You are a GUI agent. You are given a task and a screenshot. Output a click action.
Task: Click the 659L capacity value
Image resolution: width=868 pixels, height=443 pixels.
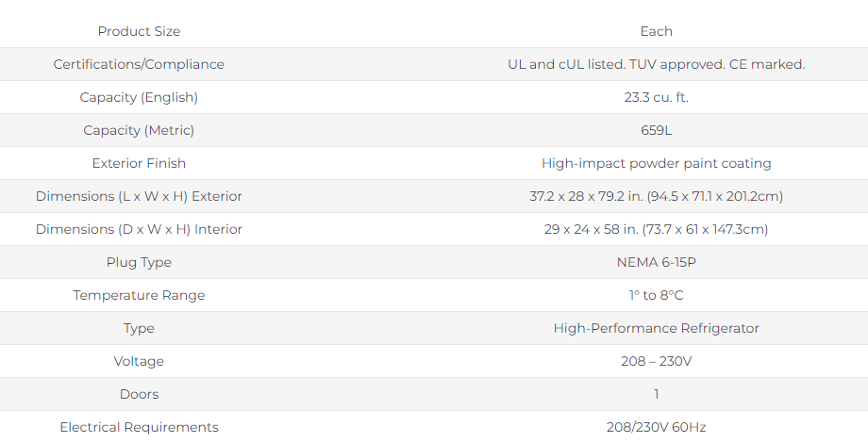click(656, 130)
